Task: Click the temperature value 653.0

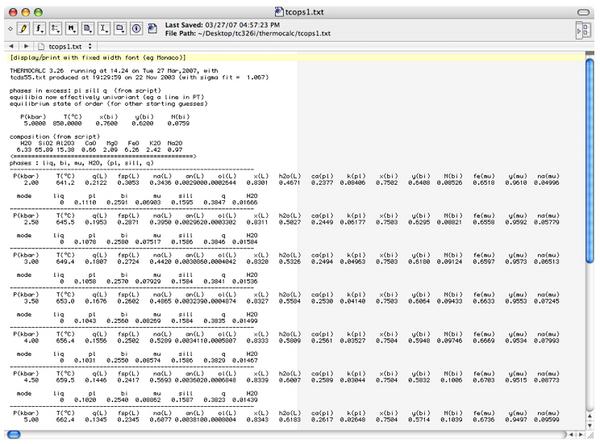Action: (65, 301)
